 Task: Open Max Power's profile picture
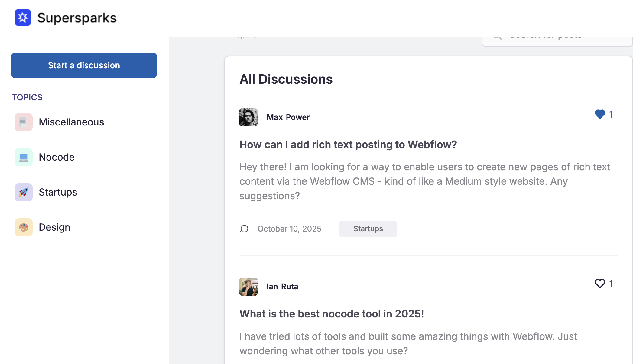[x=248, y=117]
